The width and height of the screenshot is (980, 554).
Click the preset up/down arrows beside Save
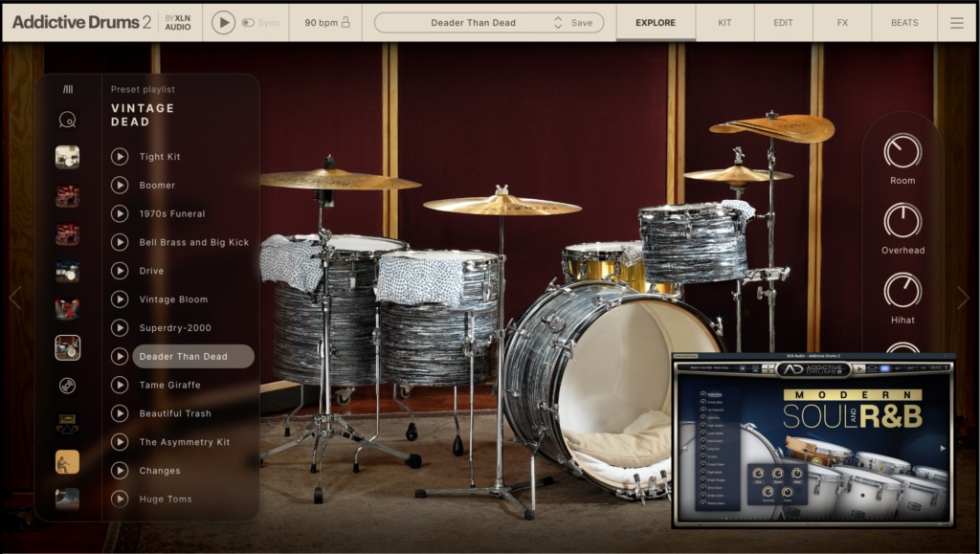tap(558, 22)
